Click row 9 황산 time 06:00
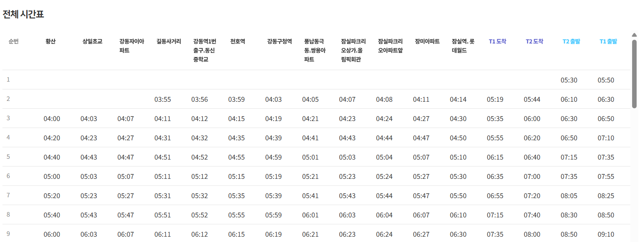The height and width of the screenshot is (242, 644). coord(52,235)
